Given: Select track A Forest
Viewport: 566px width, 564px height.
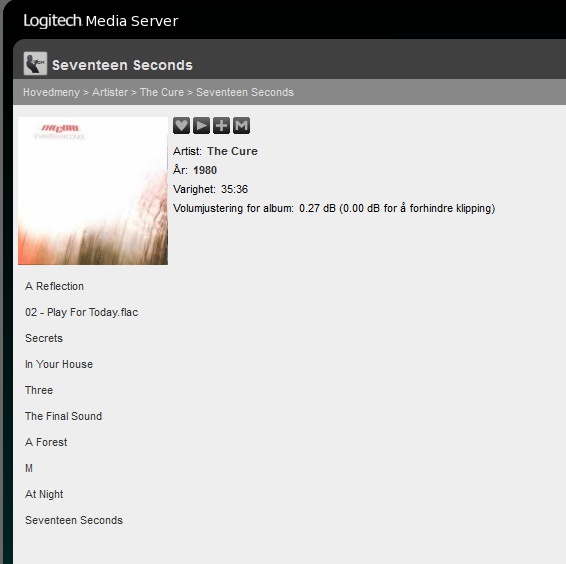Looking at the screenshot, I should [46, 442].
